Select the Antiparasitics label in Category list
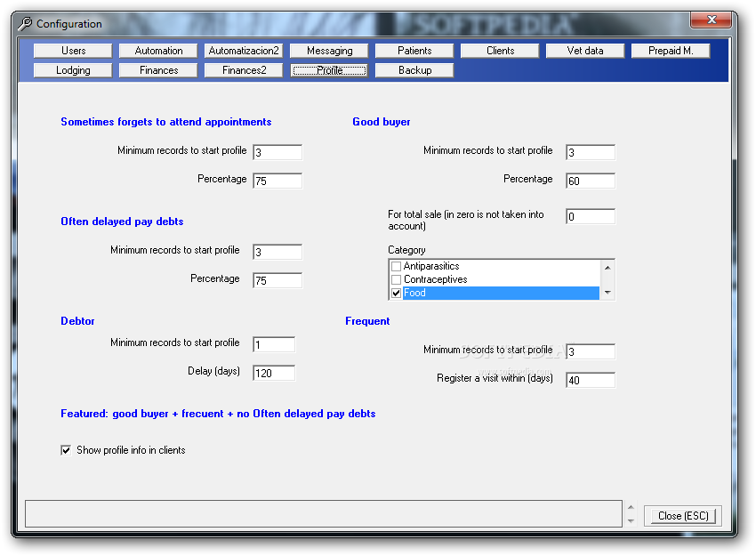Image resolution: width=756 pixels, height=556 pixels. [x=431, y=266]
